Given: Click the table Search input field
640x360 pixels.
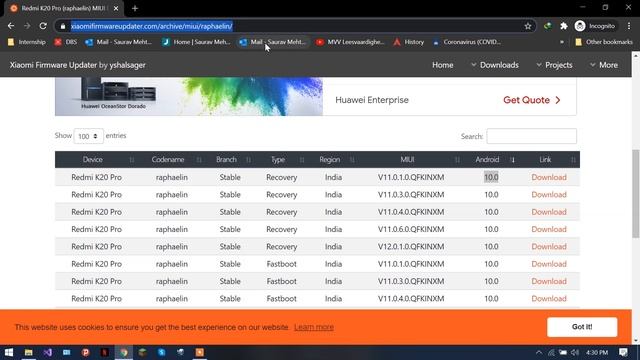Looking at the screenshot, I should tap(531, 136).
